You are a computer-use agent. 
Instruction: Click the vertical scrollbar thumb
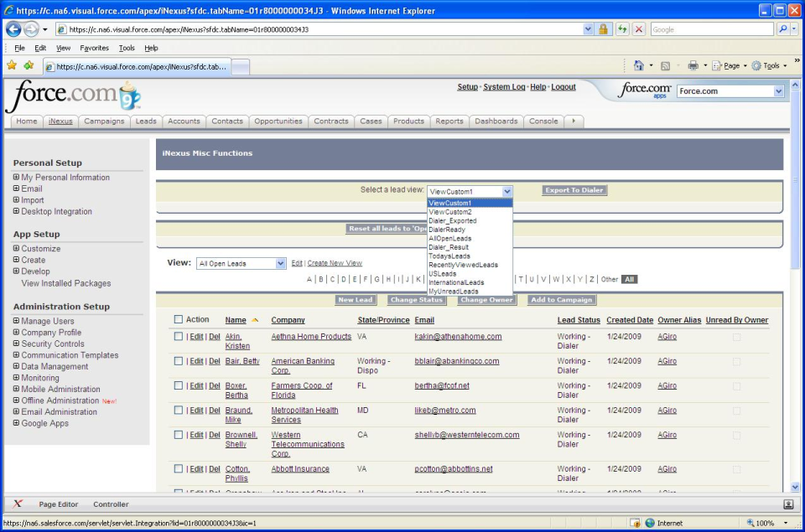795,180
